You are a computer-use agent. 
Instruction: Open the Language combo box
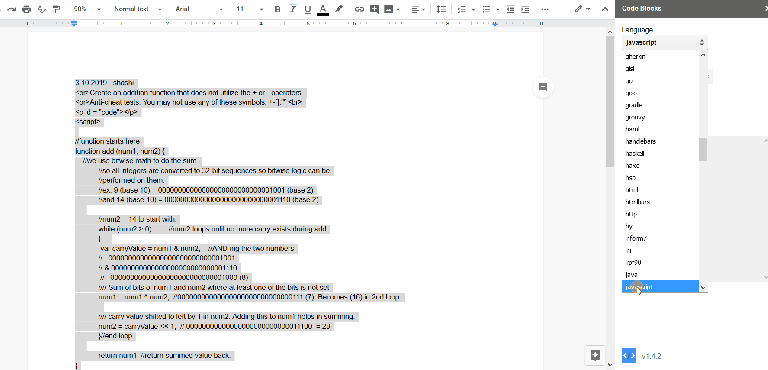click(x=664, y=43)
